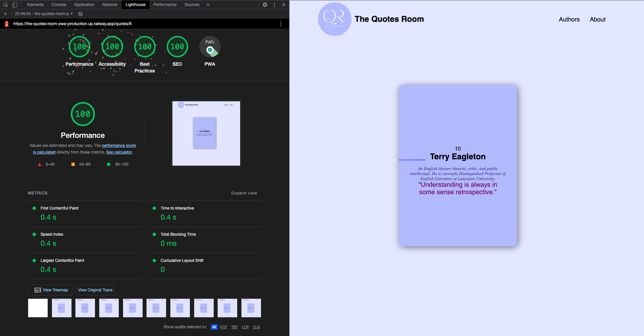The image size is (644, 336).
Task: Open the More Panels chevron menu
Action: [x=208, y=4]
